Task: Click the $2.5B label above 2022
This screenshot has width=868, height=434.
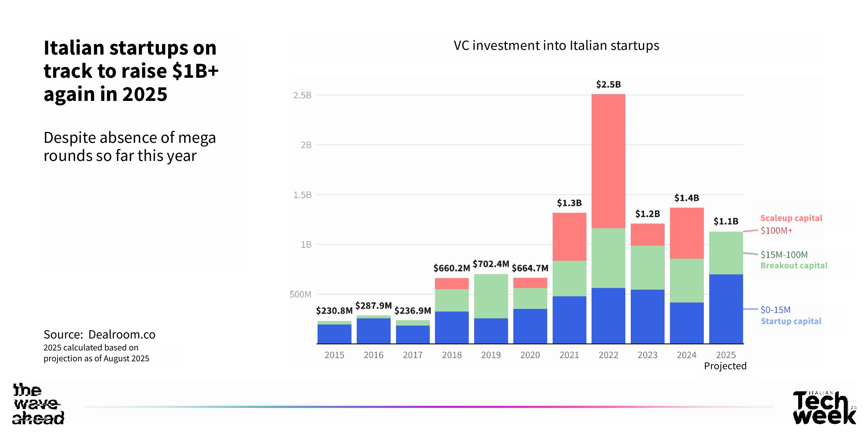Action: coord(608,85)
